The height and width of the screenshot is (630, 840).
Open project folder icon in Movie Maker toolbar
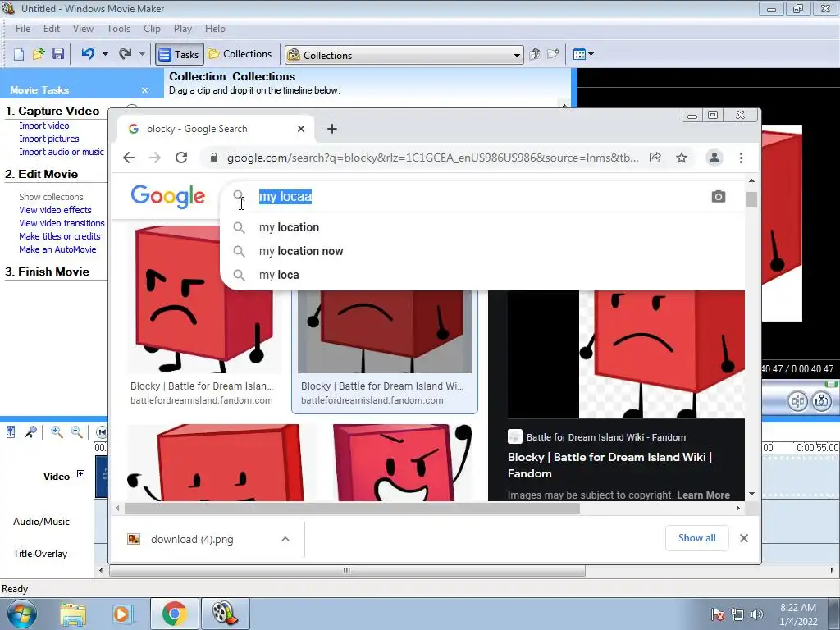(39, 54)
